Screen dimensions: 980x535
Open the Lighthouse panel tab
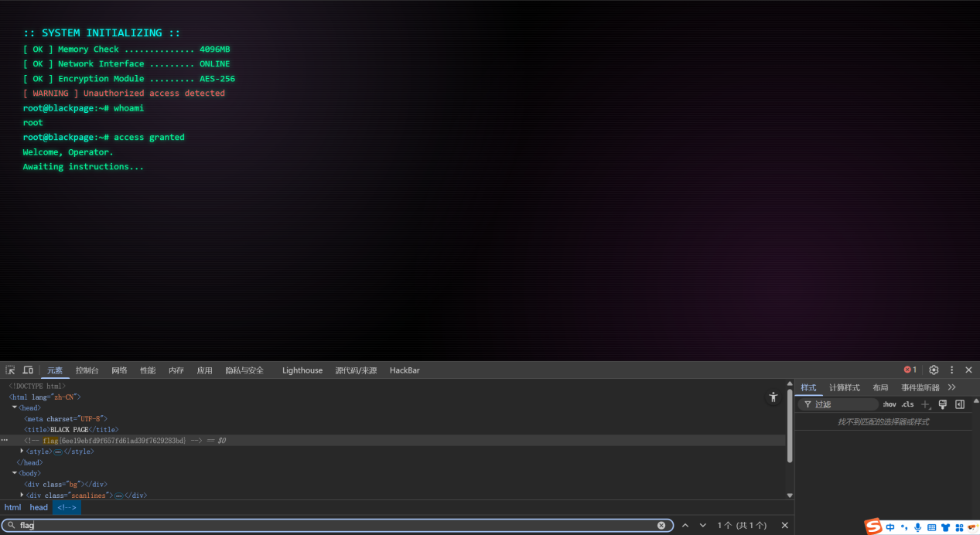click(x=302, y=370)
